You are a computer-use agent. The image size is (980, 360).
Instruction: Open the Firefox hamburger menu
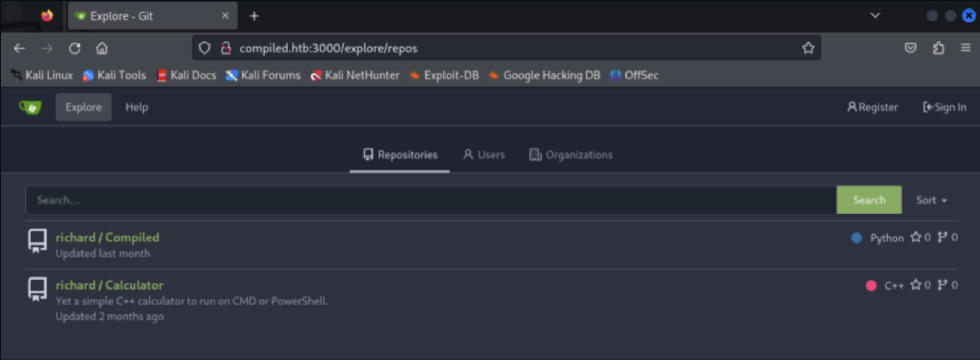tap(965, 48)
